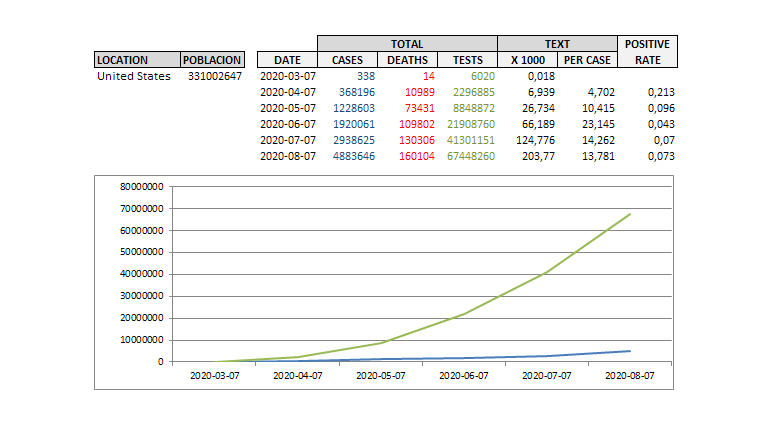Select cases value 4883646
This screenshot has width=770, height=430.
(x=354, y=156)
